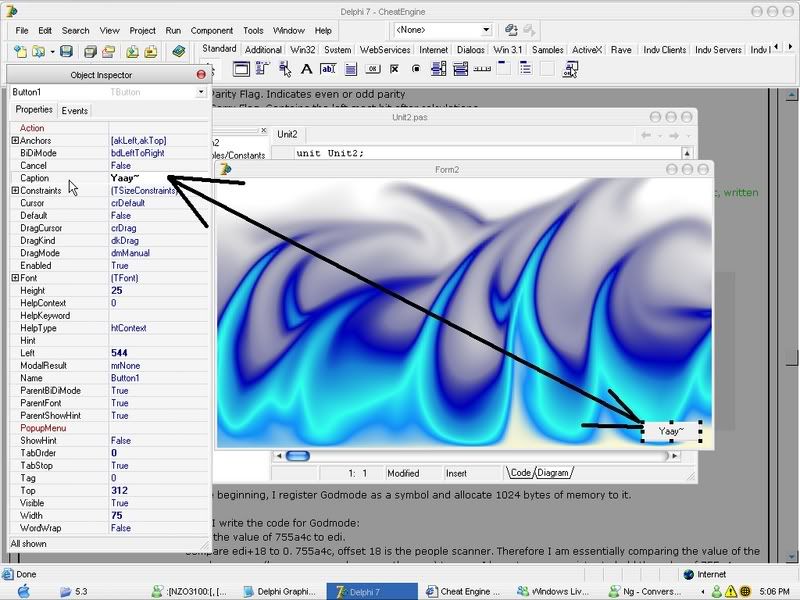Select the Edit component in the palette
This screenshot has width=800, height=600.
(x=328, y=69)
